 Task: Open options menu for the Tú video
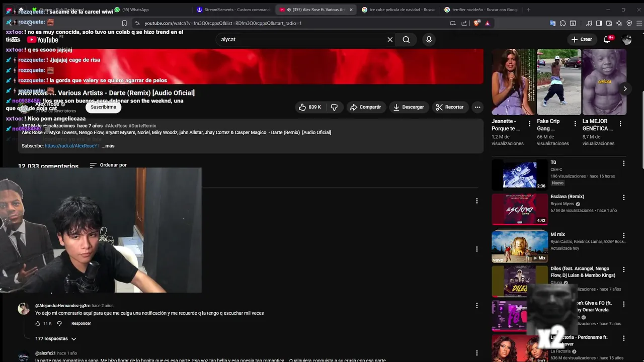point(623,163)
